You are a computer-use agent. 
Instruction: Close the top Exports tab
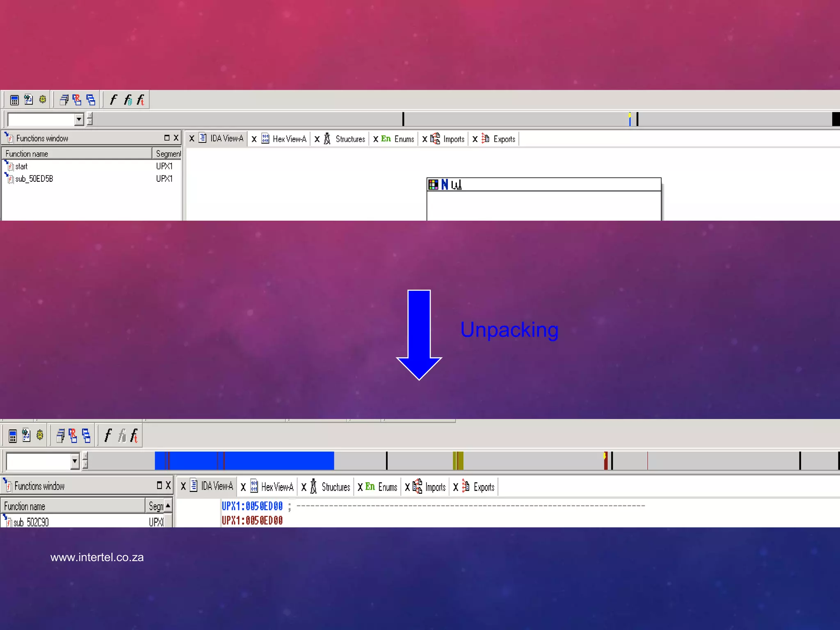pyautogui.click(x=475, y=139)
